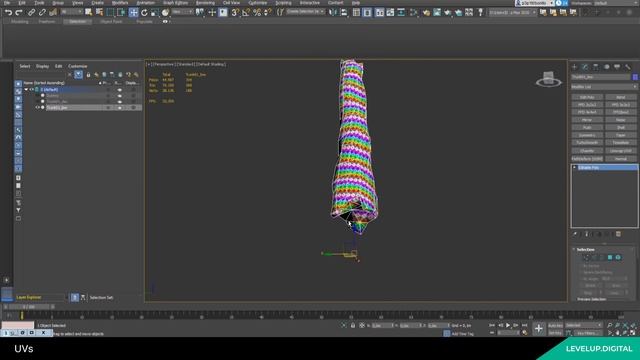Screen dimensions: 640x360
Task: Switch to the Hierarchy command panel
Action: [596, 67]
